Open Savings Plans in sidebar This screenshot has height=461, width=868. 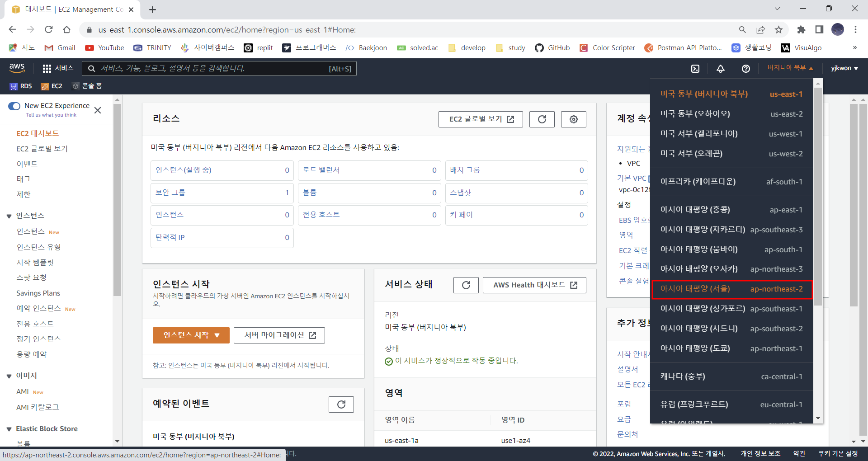[x=38, y=293]
